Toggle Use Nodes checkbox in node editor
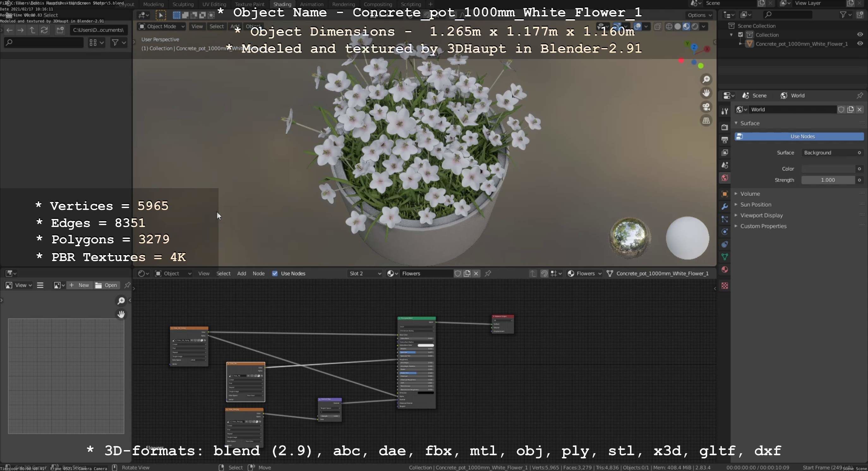 coord(275,273)
